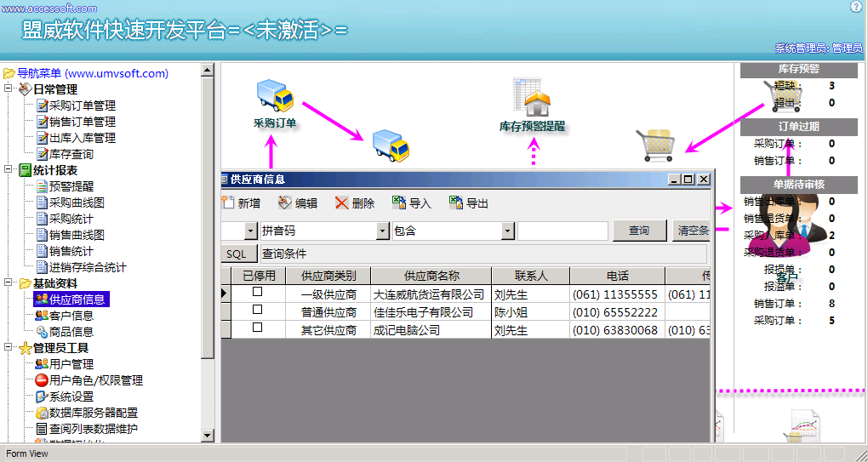Click 库存预警 panel header
The height and width of the screenshot is (462, 868).
(799, 69)
